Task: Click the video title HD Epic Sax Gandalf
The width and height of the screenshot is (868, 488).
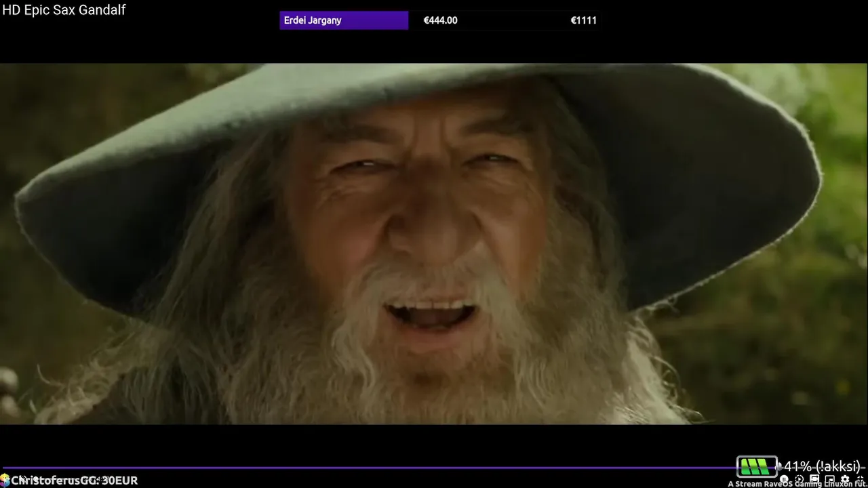Action: point(64,10)
